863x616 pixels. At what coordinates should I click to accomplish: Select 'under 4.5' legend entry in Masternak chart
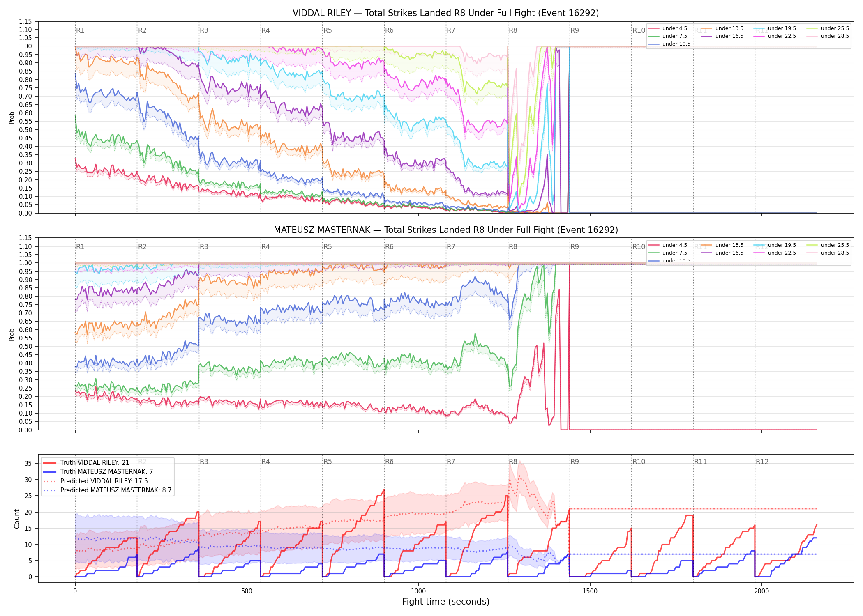[x=668, y=245]
